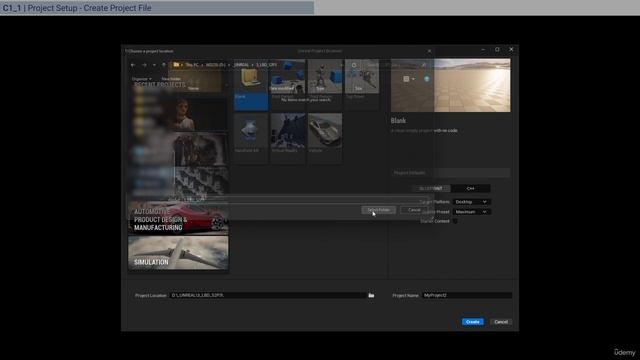This screenshot has width=640, height=360.
Task: Click the round help icon in the folder dialog
Action: click(427, 79)
